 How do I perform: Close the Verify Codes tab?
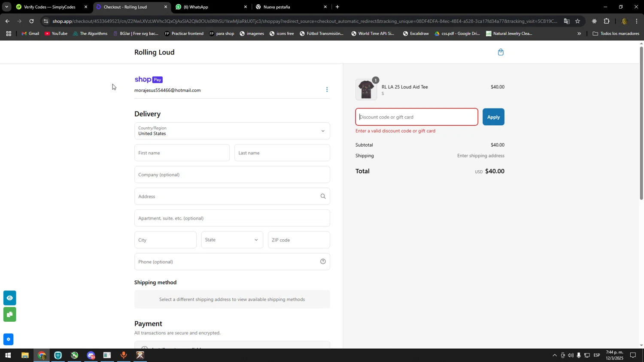coord(86,7)
